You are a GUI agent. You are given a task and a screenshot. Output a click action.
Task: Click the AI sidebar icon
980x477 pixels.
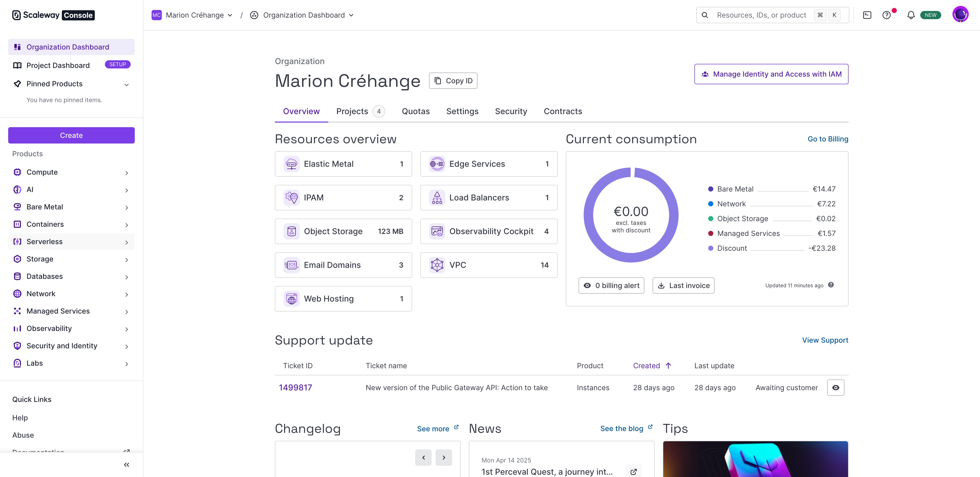[17, 189]
